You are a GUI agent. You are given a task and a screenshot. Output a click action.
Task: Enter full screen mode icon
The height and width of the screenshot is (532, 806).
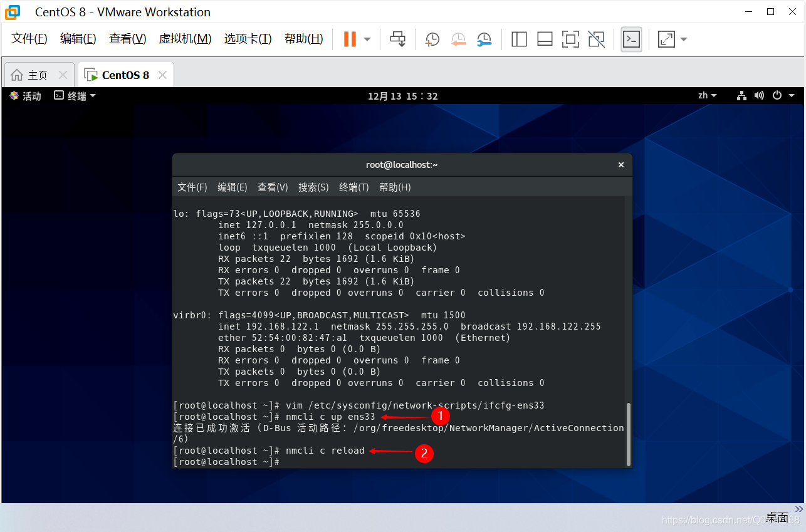click(570, 39)
